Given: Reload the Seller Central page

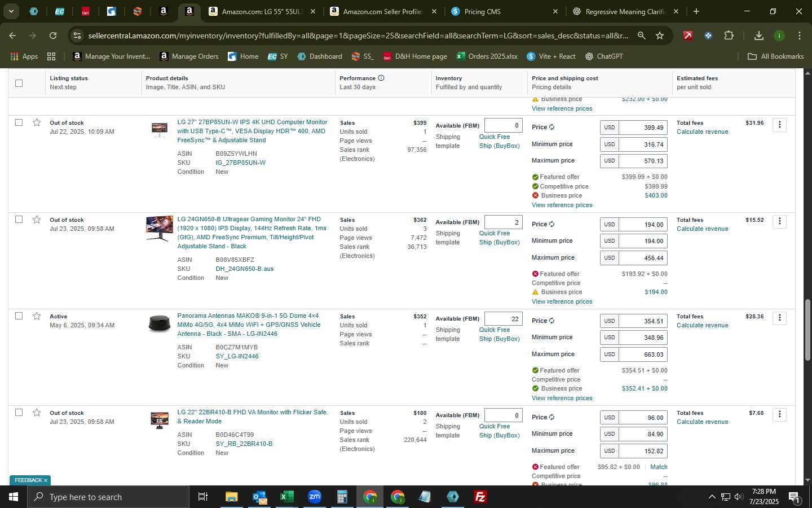Looking at the screenshot, I should (x=53, y=36).
